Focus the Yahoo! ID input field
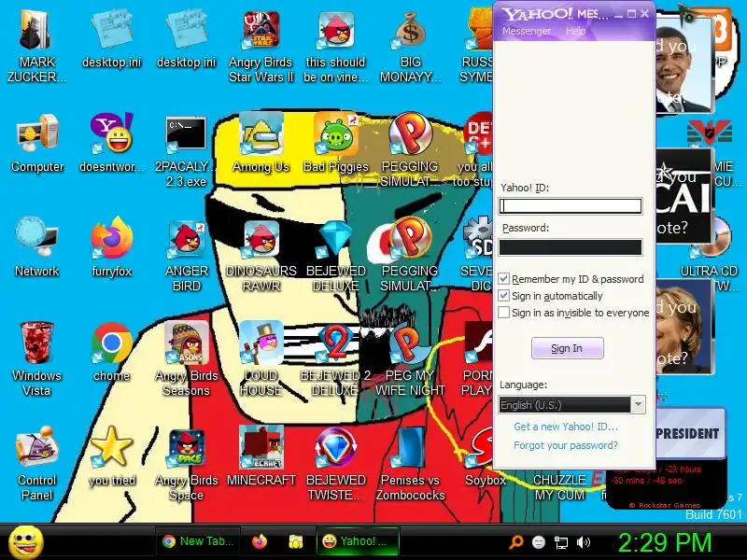The width and height of the screenshot is (747, 560). [x=571, y=206]
